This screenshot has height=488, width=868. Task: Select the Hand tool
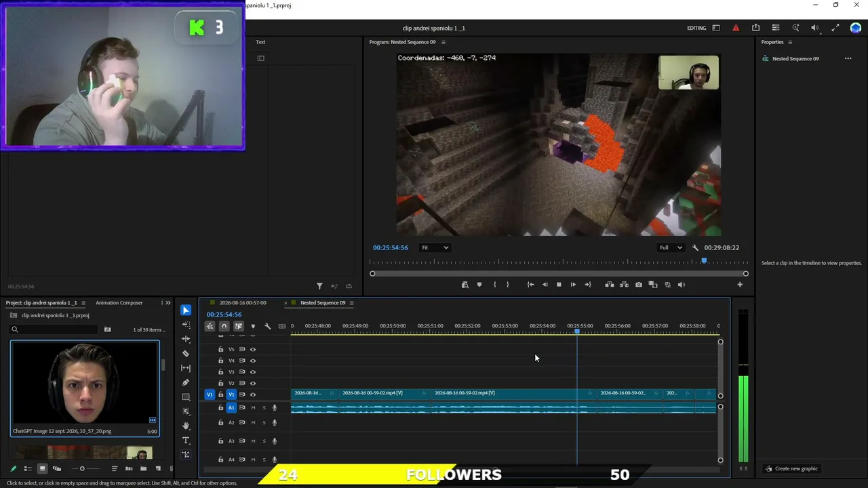pos(186,426)
